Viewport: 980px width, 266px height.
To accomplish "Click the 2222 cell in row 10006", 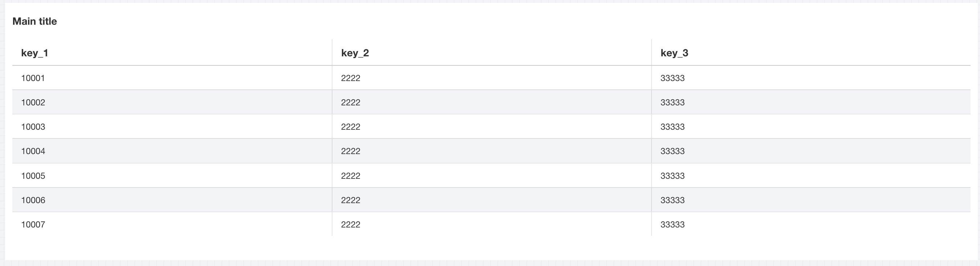I will 350,200.
